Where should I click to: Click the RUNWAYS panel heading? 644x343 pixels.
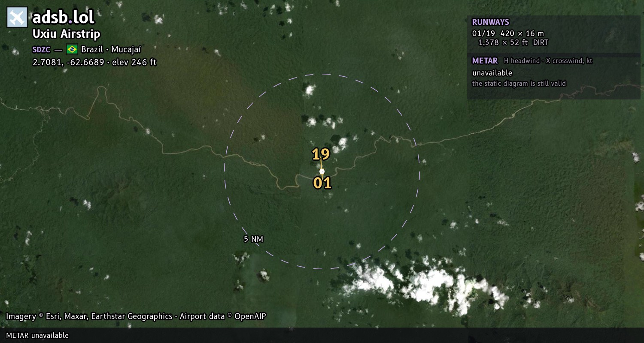click(490, 22)
